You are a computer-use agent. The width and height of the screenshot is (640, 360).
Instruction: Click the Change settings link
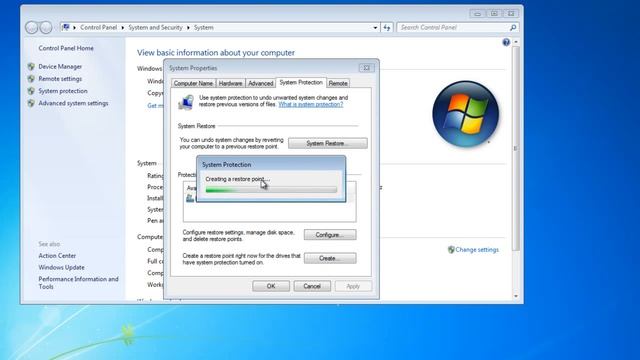tap(477, 250)
